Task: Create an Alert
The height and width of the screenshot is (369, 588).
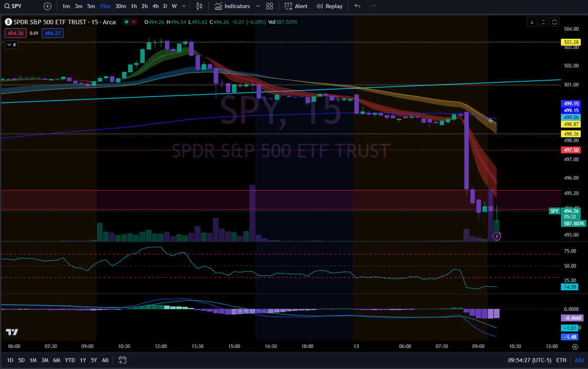Action: 296,6
